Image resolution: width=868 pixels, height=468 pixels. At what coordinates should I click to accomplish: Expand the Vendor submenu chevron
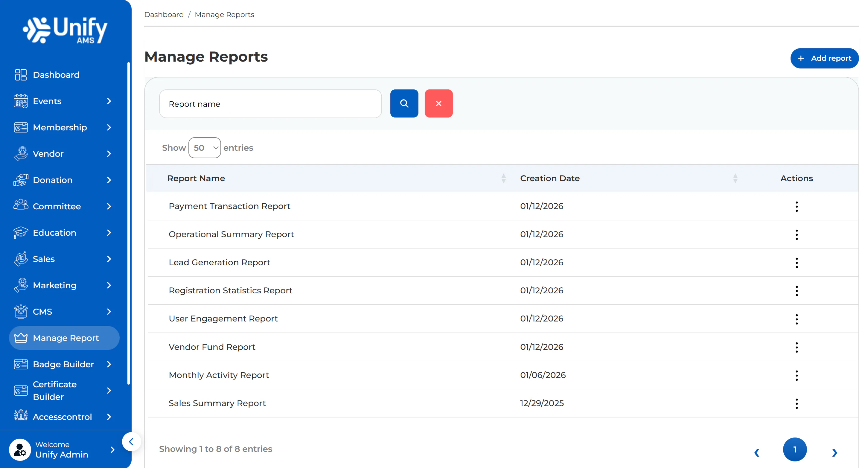tap(109, 154)
